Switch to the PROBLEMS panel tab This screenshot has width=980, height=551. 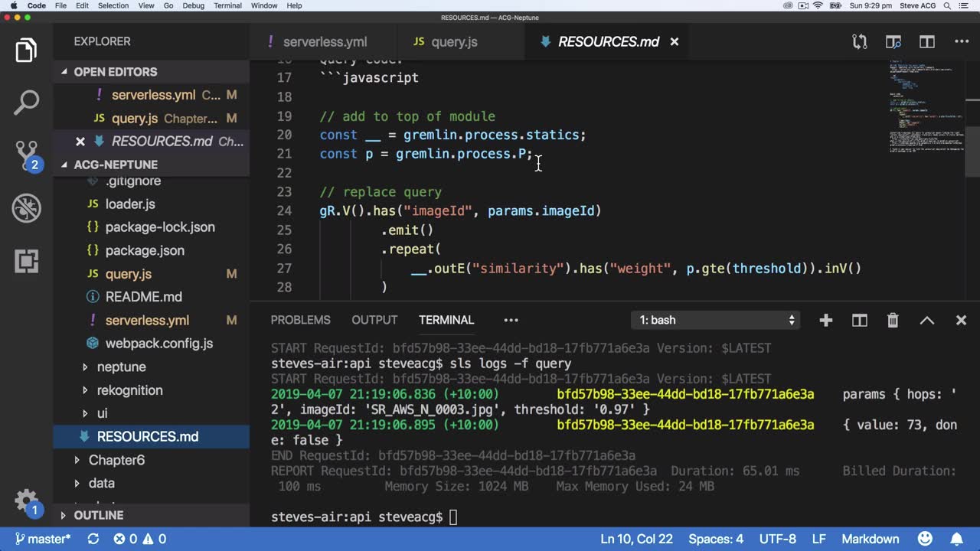click(300, 320)
